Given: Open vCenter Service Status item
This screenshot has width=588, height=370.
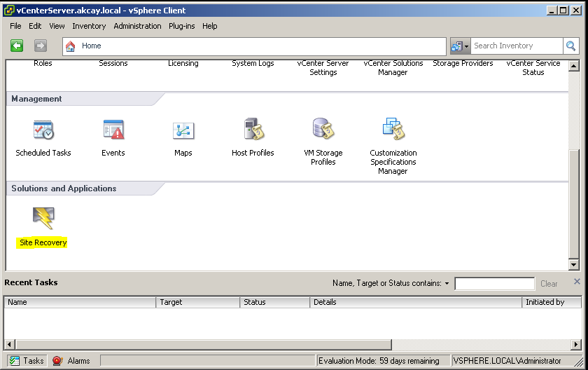Looking at the screenshot, I should pos(533,68).
